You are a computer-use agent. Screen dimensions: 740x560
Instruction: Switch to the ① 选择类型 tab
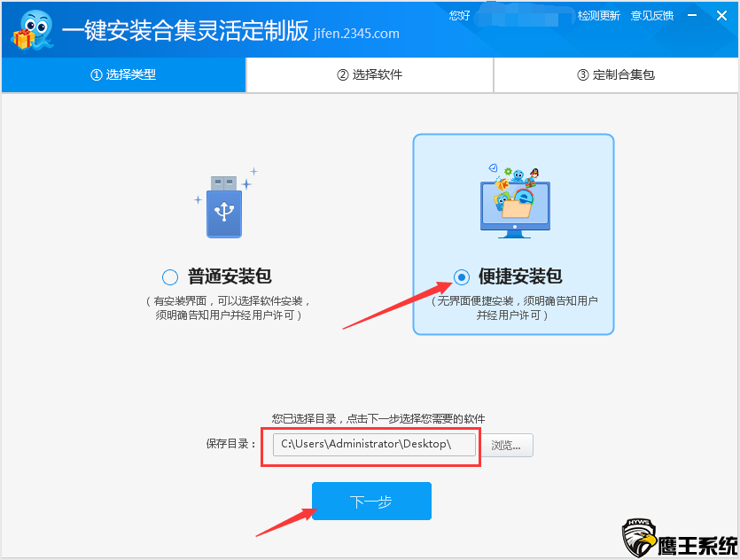pos(124,74)
